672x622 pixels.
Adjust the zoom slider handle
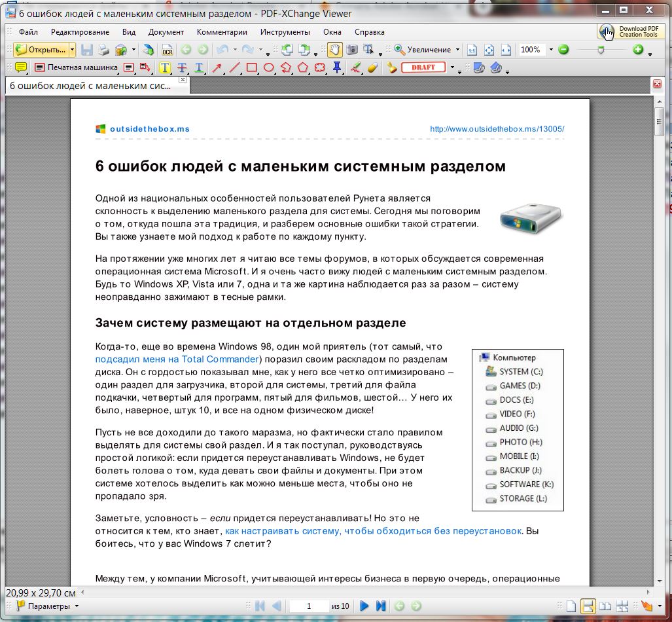(601, 50)
